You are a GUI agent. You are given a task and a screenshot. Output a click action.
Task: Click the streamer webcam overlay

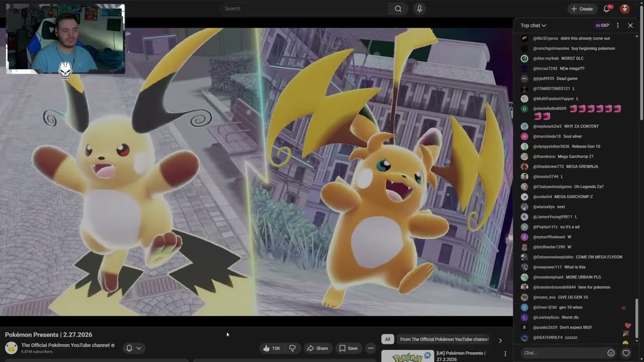coord(65,39)
